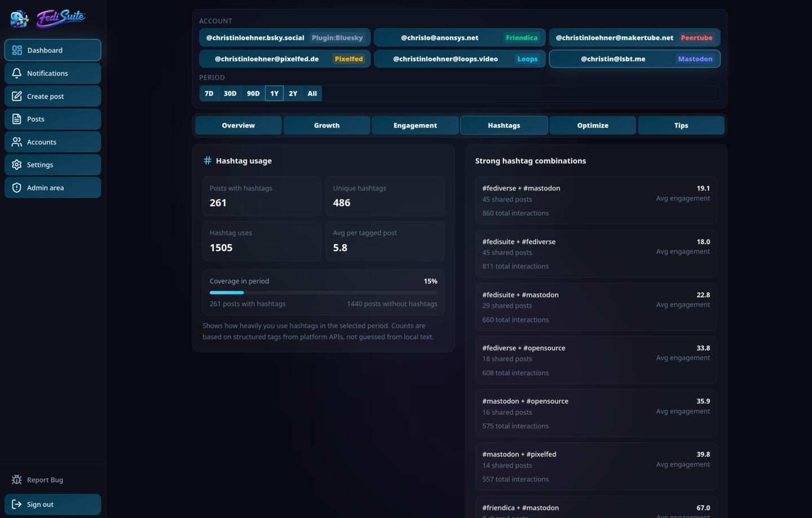The image size is (812, 518).
Task: Switch to the Optimize tab
Action: [x=593, y=125]
